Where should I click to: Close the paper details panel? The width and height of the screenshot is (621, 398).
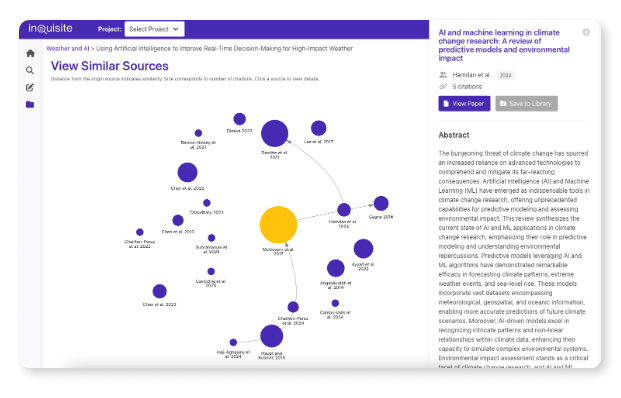(x=586, y=32)
